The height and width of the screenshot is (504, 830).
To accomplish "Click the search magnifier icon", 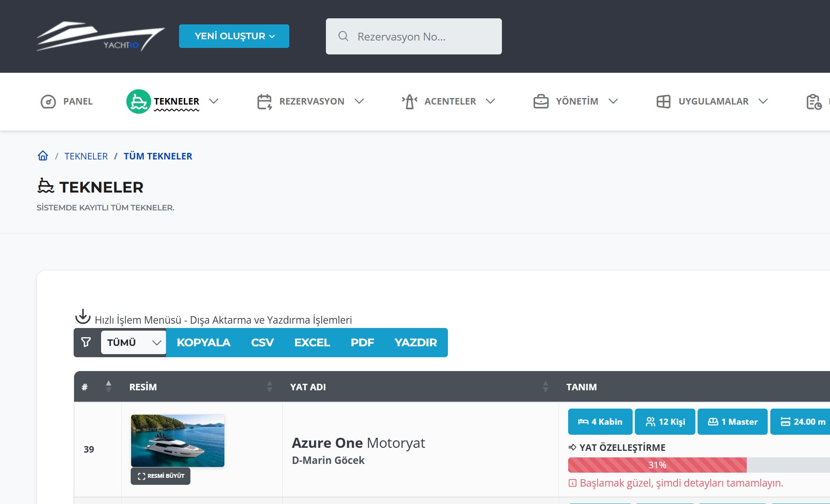I will 343,36.
